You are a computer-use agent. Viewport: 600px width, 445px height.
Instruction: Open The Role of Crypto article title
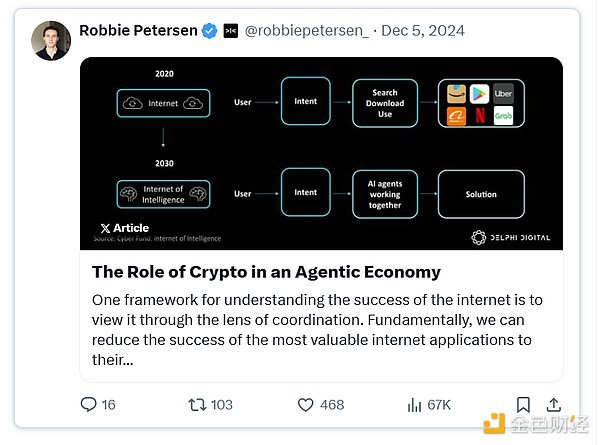click(266, 271)
